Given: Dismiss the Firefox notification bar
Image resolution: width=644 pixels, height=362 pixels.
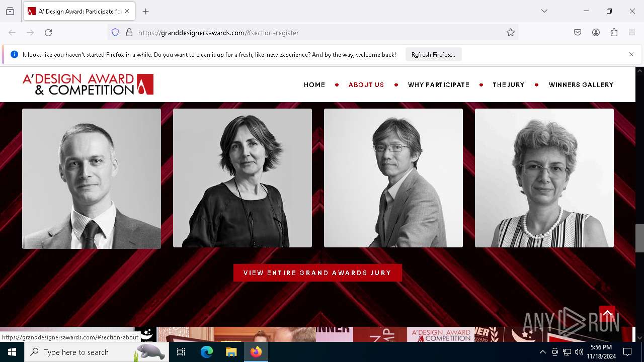Looking at the screenshot, I should point(631,54).
